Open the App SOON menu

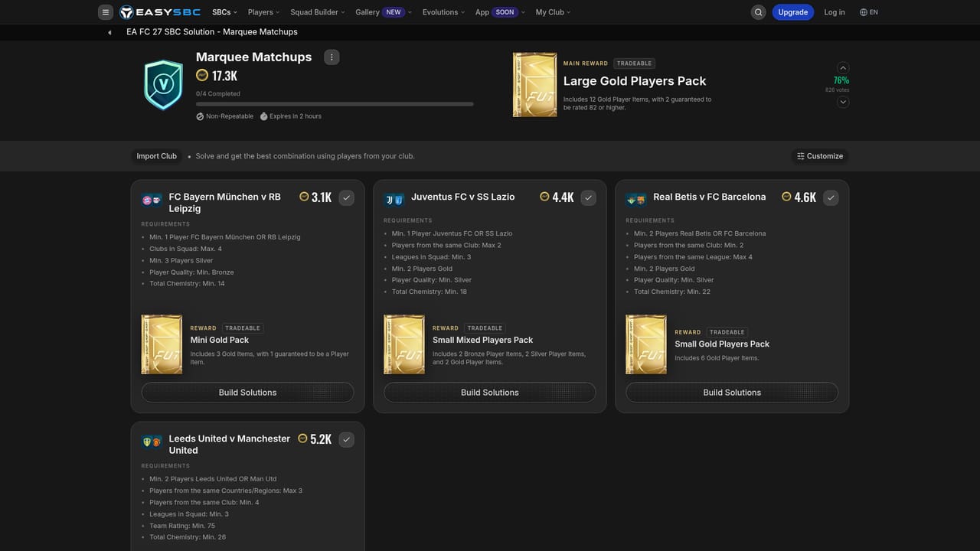click(501, 12)
